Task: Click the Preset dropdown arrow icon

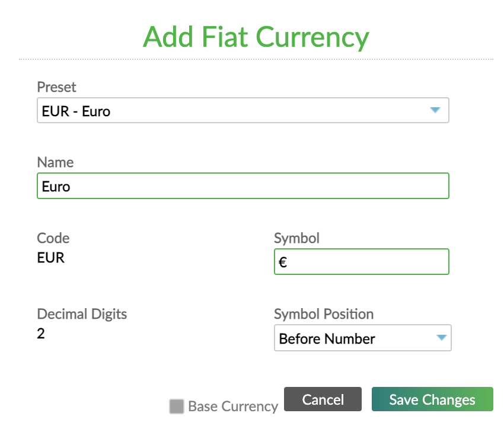Action: [436, 110]
